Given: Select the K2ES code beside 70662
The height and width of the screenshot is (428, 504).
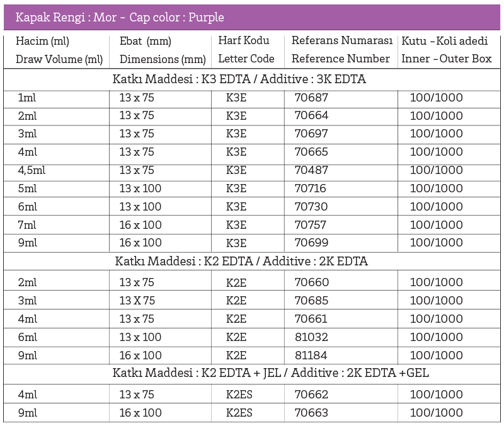Looking at the screenshot, I should 239,395.
